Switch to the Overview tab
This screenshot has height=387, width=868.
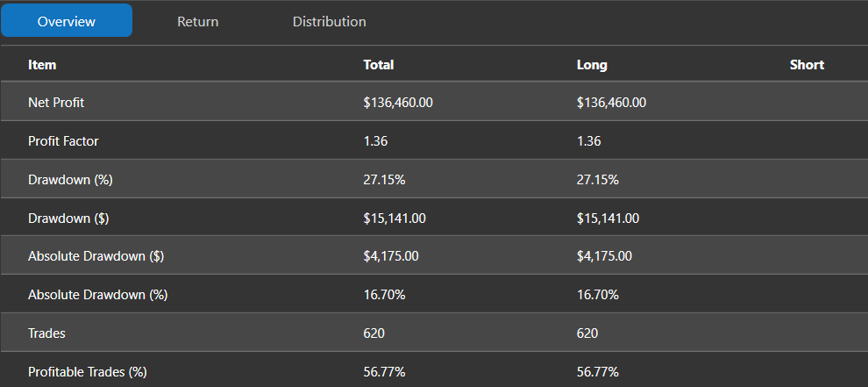coord(67,21)
